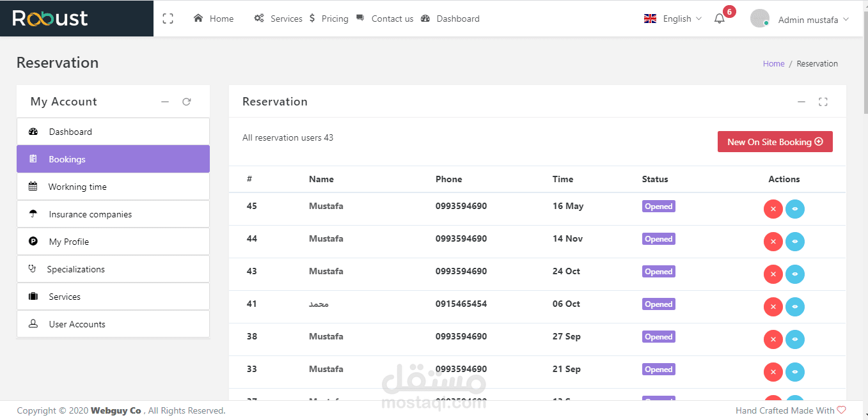
Task: Click the Opened status badge for reservation 33
Action: (658, 369)
